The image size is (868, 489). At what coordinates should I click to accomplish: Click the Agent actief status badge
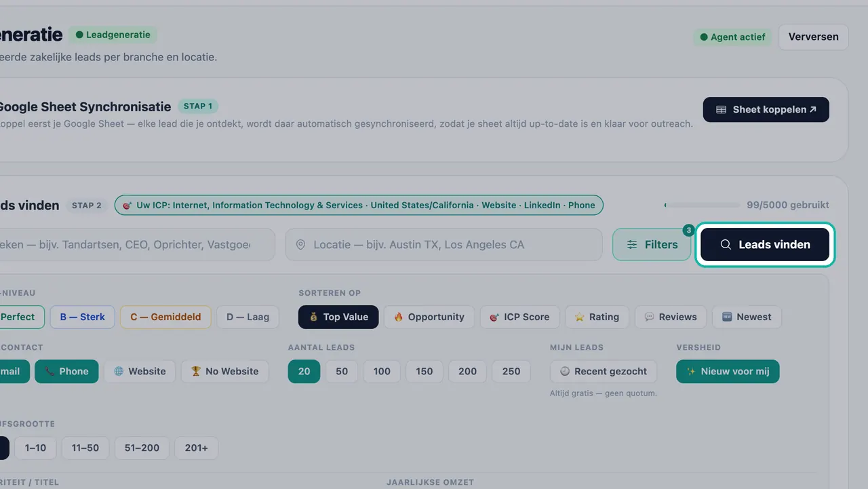(732, 37)
